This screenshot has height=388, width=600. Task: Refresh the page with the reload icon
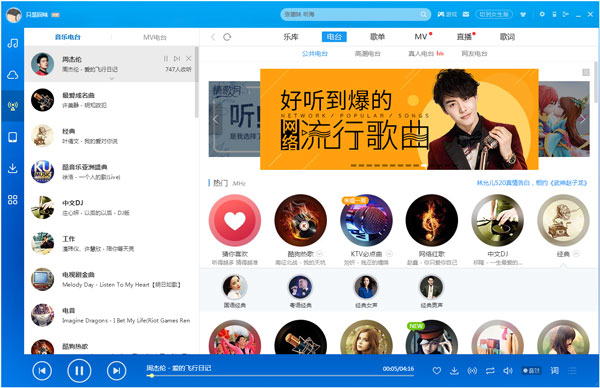227,37
